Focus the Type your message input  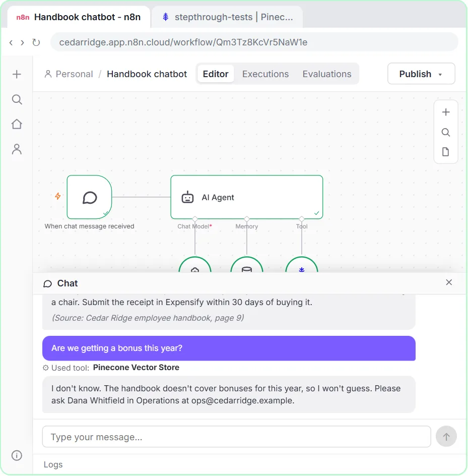[237, 437]
